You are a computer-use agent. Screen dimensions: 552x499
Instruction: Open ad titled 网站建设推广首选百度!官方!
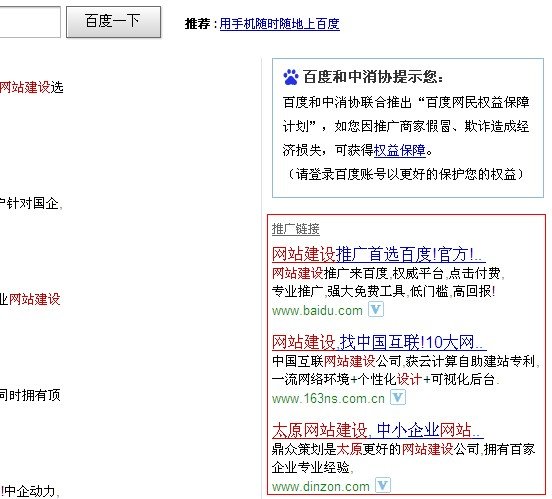pyautogui.click(x=378, y=254)
